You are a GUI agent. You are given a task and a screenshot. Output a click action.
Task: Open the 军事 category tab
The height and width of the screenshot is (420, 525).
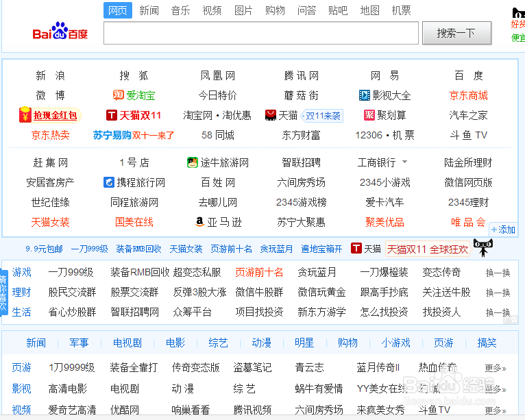click(79, 343)
